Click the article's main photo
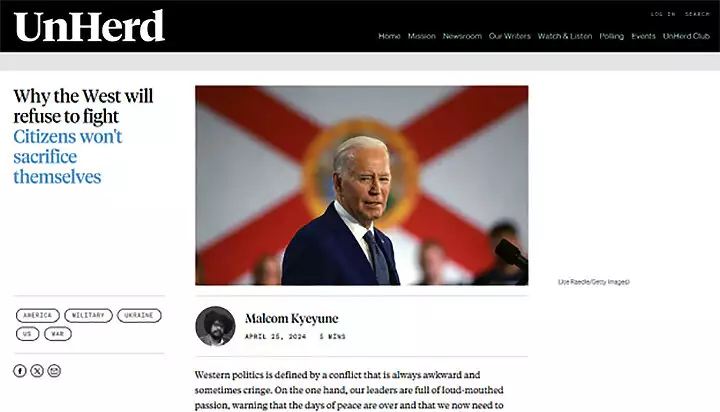The width and height of the screenshot is (720, 412). point(361,185)
